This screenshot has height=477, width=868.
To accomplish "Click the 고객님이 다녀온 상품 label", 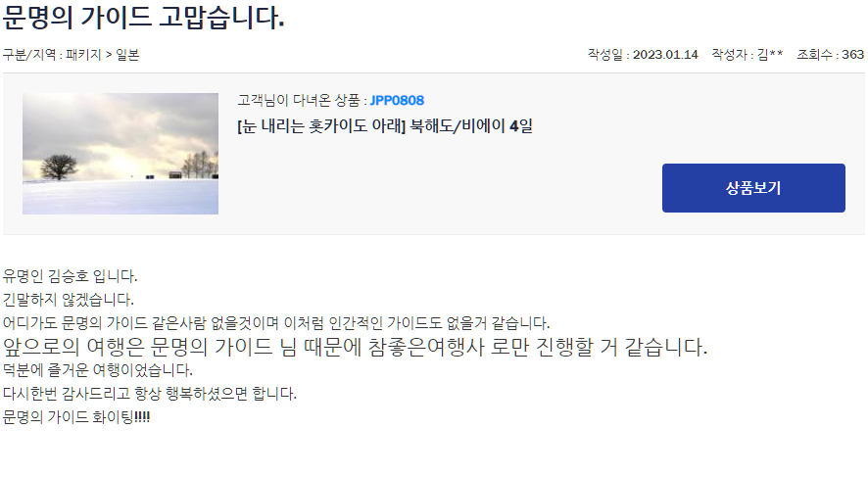I will (303, 100).
